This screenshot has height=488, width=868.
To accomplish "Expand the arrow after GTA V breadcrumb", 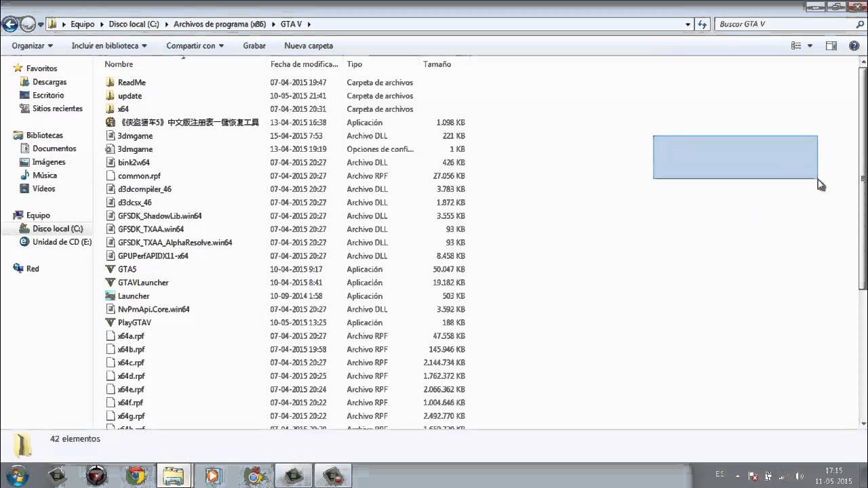I will tap(309, 24).
